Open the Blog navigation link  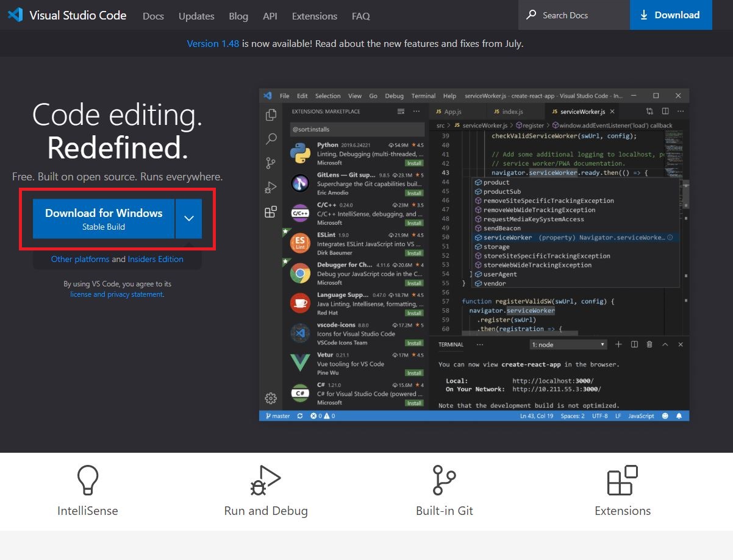pos(238,16)
